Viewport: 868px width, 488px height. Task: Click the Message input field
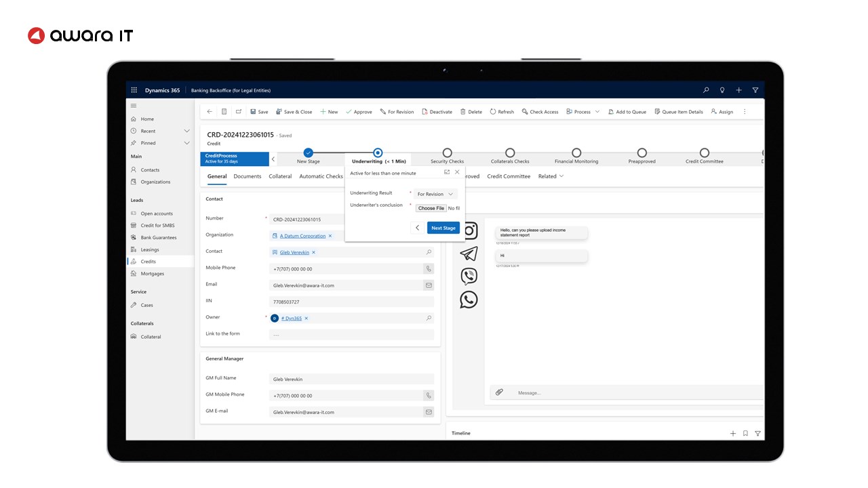coord(637,392)
